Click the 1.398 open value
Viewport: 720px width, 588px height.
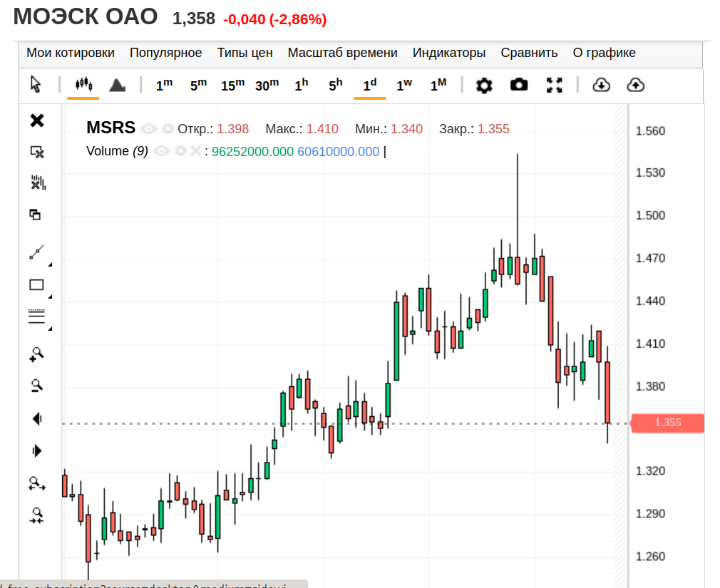233,129
